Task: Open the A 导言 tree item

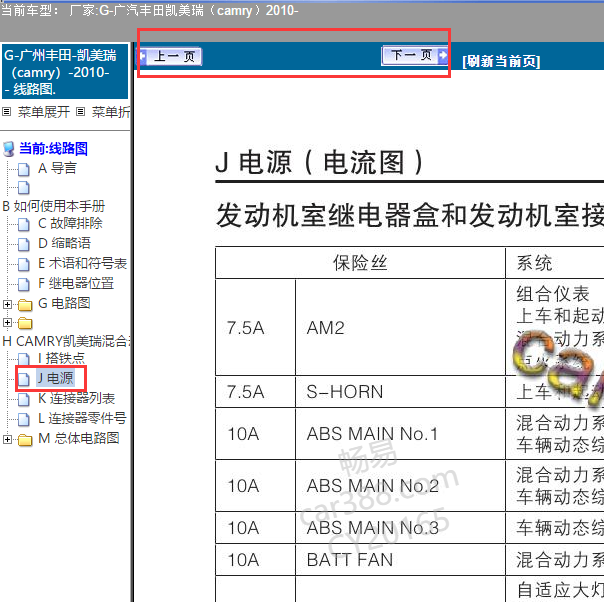Action: pos(57,168)
